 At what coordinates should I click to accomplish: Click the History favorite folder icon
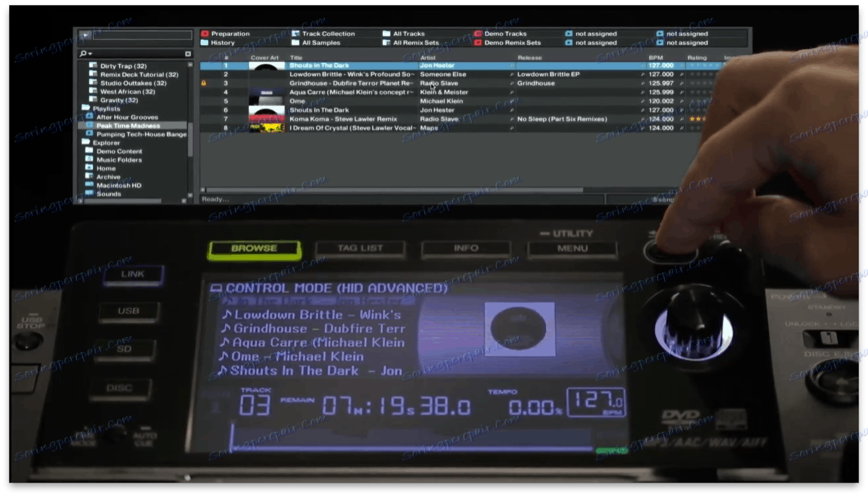pyautogui.click(x=205, y=42)
